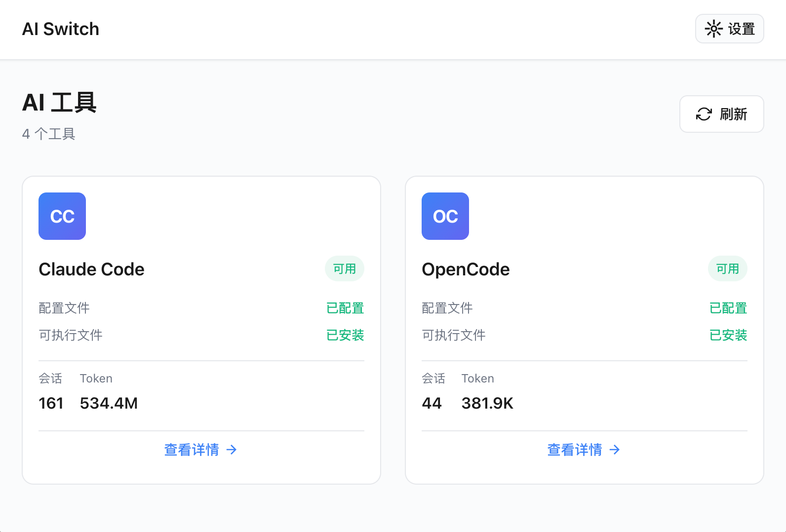Screen dimensions: 786x532
Task: Click the gear icon in settings button
Action: pyautogui.click(x=713, y=29)
